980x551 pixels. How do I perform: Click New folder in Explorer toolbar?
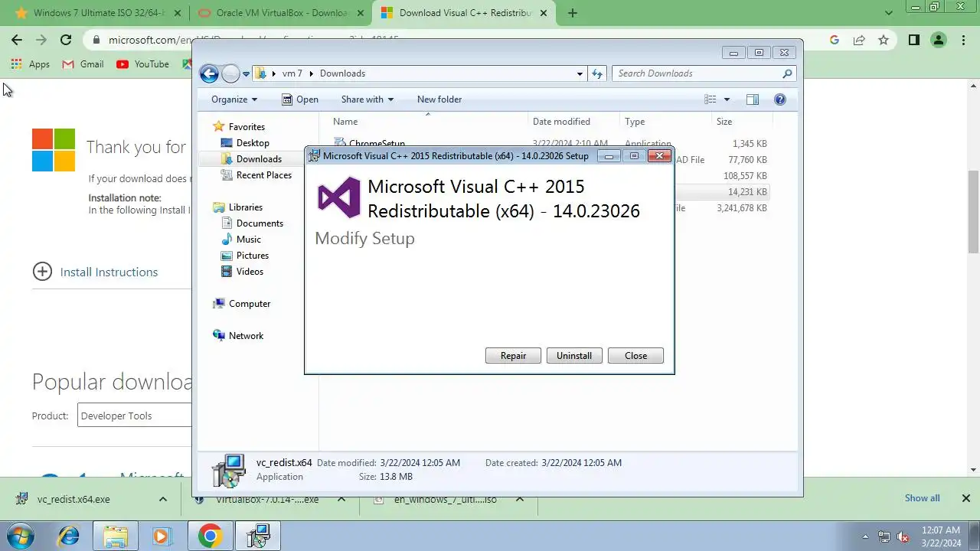439,99
